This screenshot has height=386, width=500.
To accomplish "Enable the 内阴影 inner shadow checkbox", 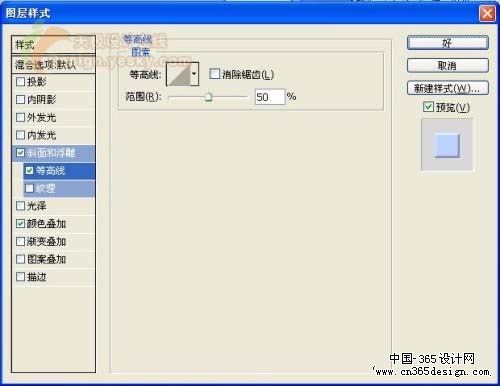I will coord(20,99).
